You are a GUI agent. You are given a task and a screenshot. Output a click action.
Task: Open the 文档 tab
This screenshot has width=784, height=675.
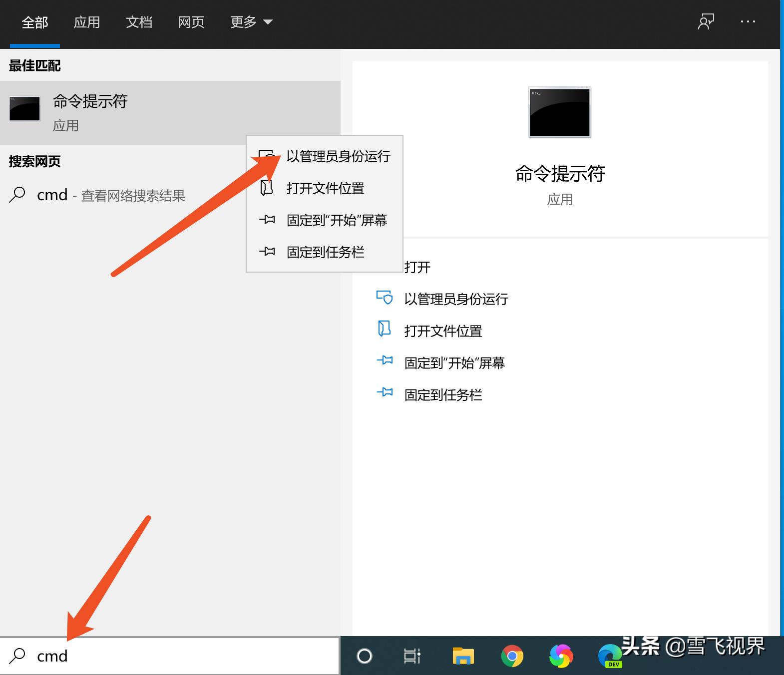[139, 22]
